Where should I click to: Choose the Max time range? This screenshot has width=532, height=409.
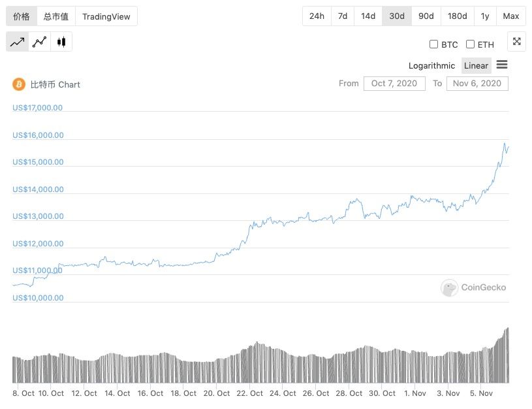[511, 16]
